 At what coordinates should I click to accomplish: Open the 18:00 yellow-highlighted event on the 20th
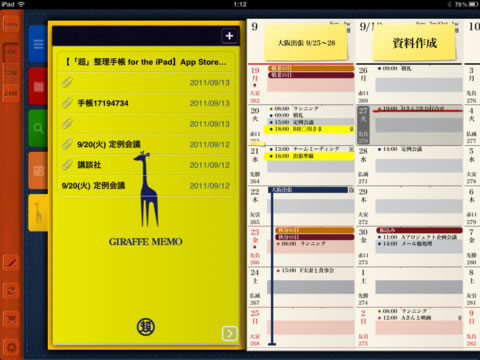click(x=310, y=129)
